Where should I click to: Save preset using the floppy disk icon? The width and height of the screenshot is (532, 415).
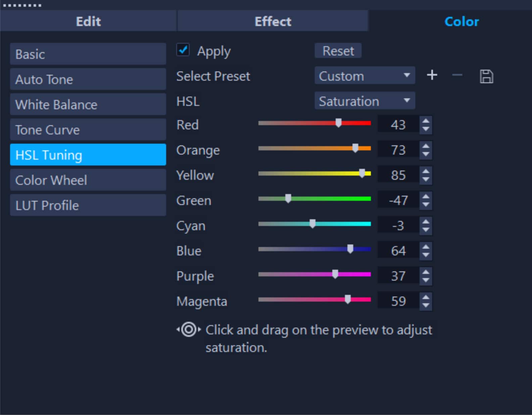486,76
